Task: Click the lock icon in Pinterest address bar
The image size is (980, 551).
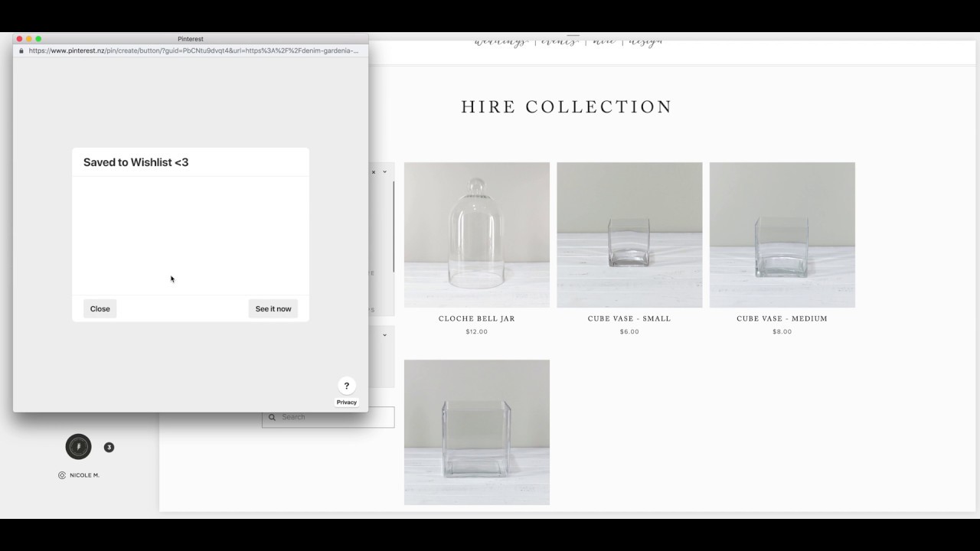Action: [x=21, y=51]
